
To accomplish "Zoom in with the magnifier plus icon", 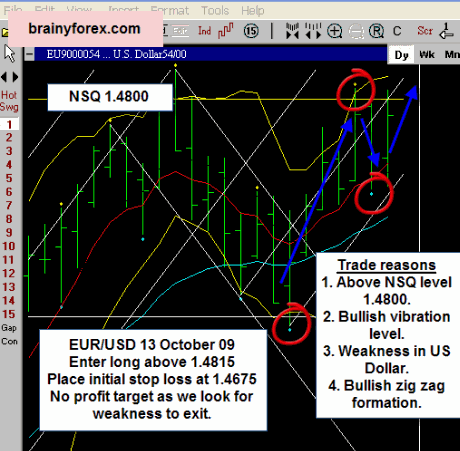I will click(x=334, y=31).
